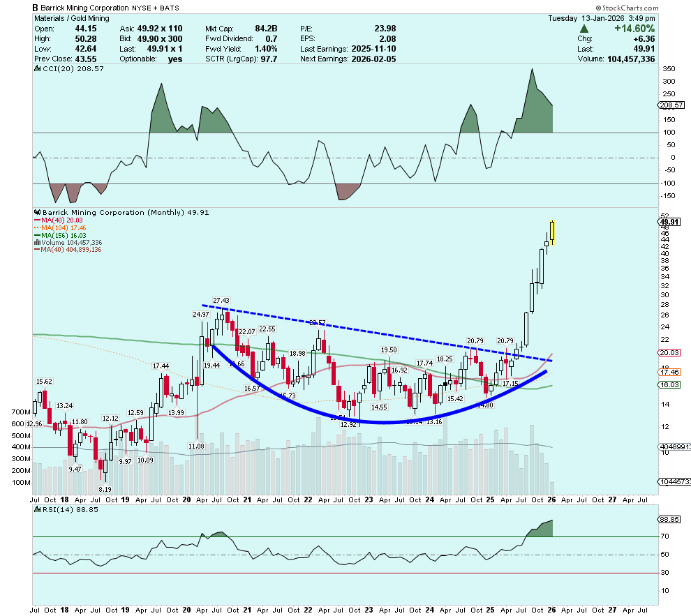Click the Next Earnings date 2026-02-05
The width and height of the screenshot is (691, 616).
373,59
